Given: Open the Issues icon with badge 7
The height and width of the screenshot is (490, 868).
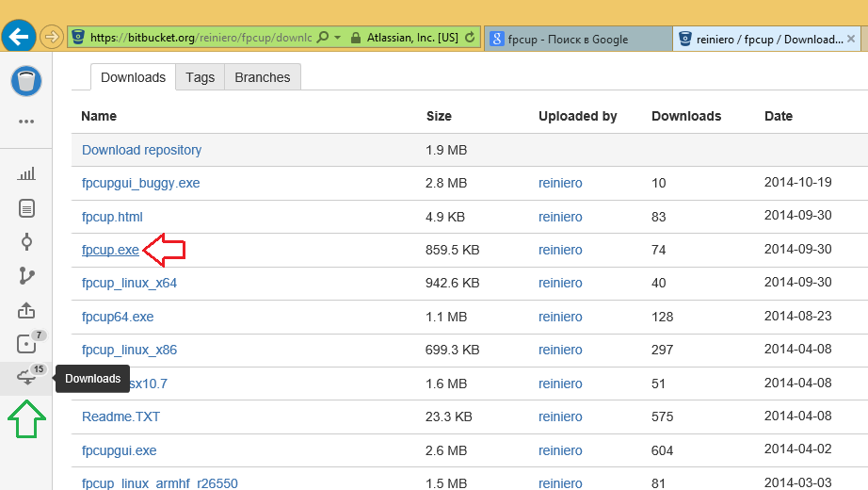Looking at the screenshot, I should [x=26, y=345].
